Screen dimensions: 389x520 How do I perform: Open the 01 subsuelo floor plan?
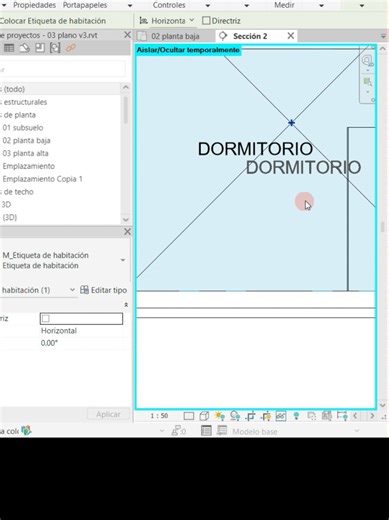(23, 128)
